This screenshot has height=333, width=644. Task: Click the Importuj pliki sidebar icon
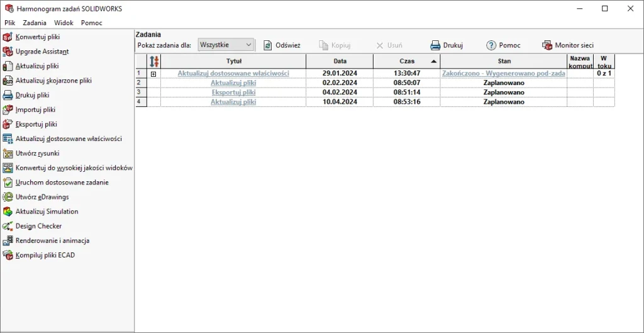(x=7, y=110)
